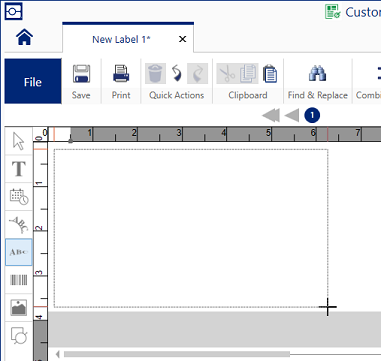This screenshot has height=361, width=381.
Task: Cut selection with scissors icon
Action: pos(227,74)
